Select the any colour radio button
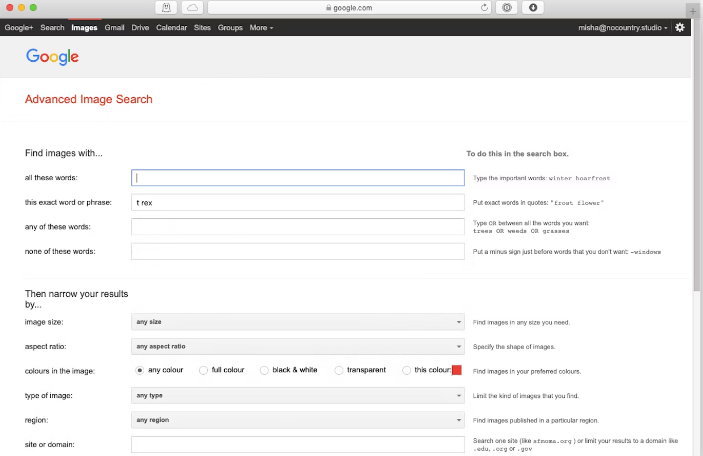703x456 pixels. tap(140, 370)
